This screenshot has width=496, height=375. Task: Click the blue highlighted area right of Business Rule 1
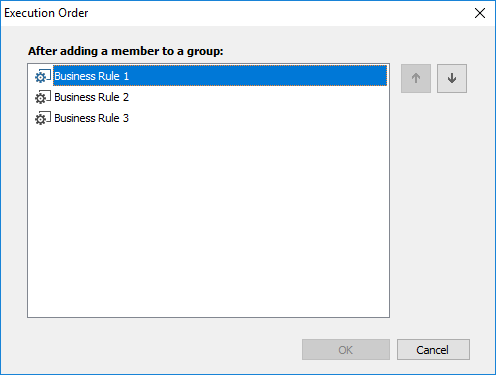(258, 76)
